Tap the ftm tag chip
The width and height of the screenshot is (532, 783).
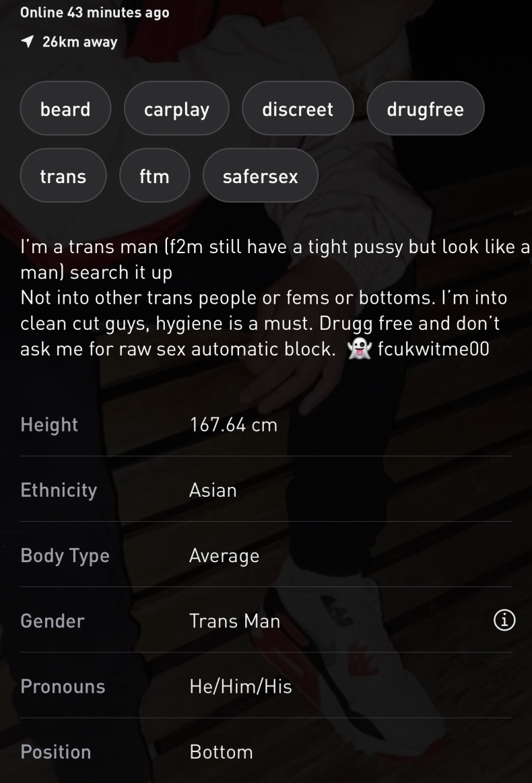[x=154, y=176]
